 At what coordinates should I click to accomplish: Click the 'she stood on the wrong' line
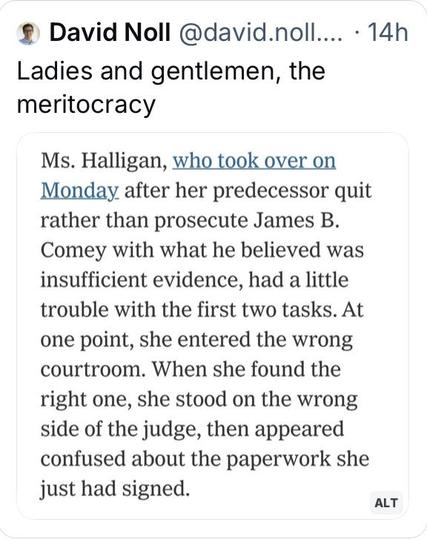(x=199, y=399)
